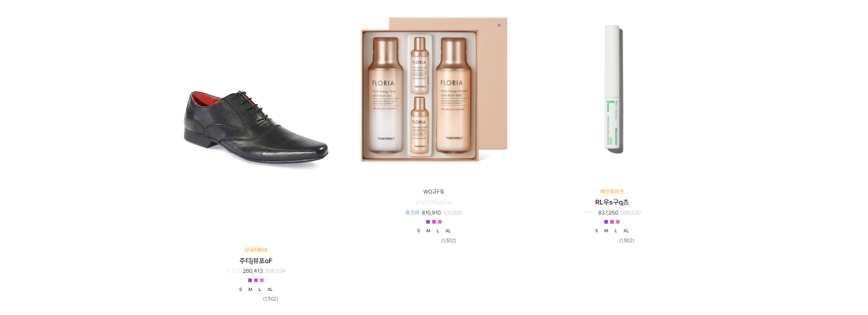Open brand link 혀으주이크
Image resolution: width=868 pixels, height=315 pixels.
(612, 192)
